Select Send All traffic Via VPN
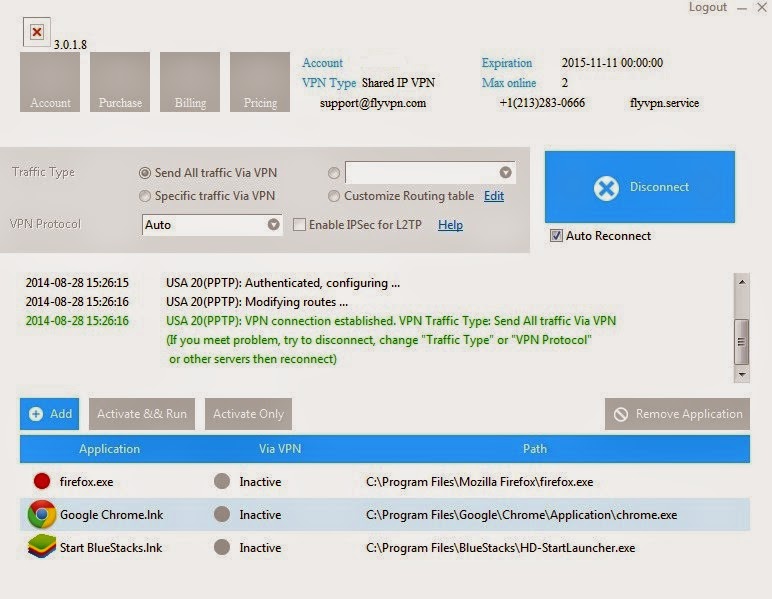The width and height of the screenshot is (772, 599). click(x=145, y=173)
